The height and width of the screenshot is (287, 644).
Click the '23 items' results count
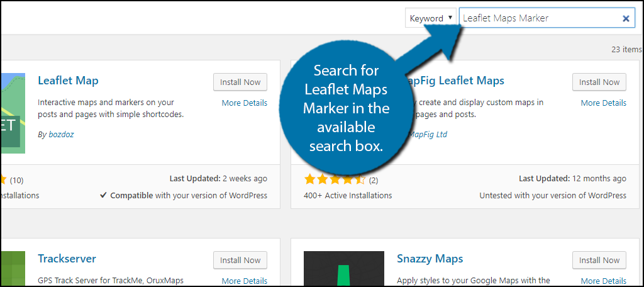pos(626,50)
